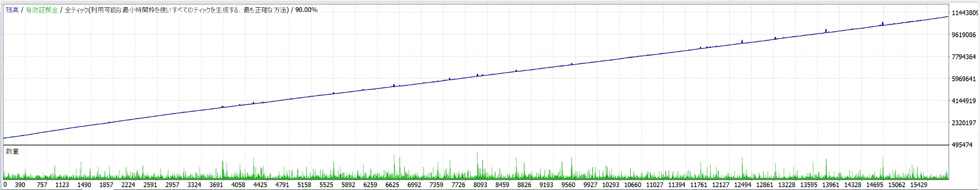
Task: Click the 90.00% modelling quality text
Action: [x=306, y=10]
